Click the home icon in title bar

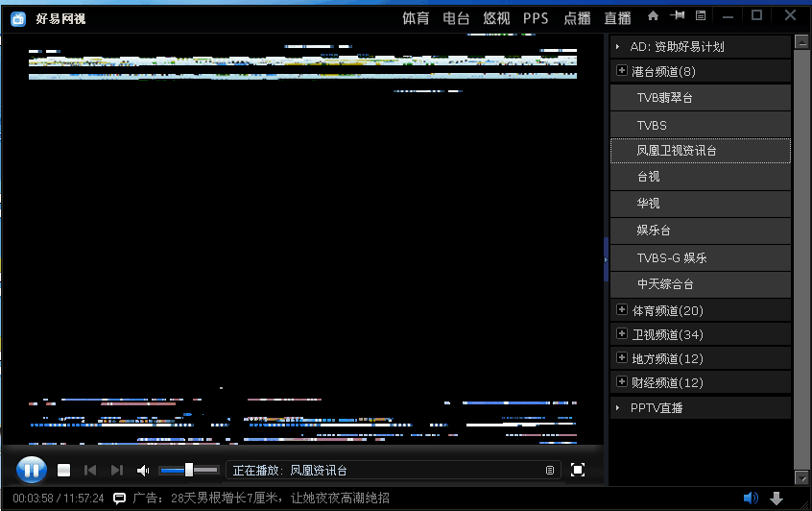pyautogui.click(x=653, y=15)
